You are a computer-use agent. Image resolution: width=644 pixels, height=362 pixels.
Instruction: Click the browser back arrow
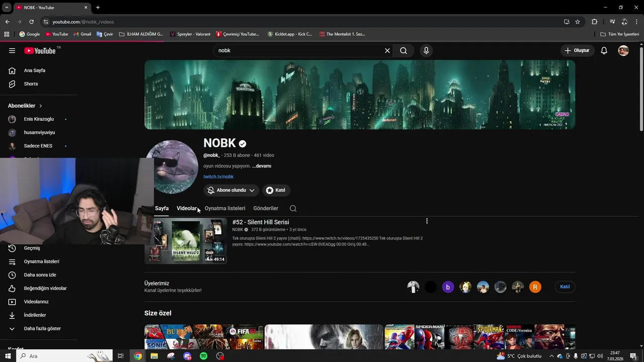click(7, 22)
